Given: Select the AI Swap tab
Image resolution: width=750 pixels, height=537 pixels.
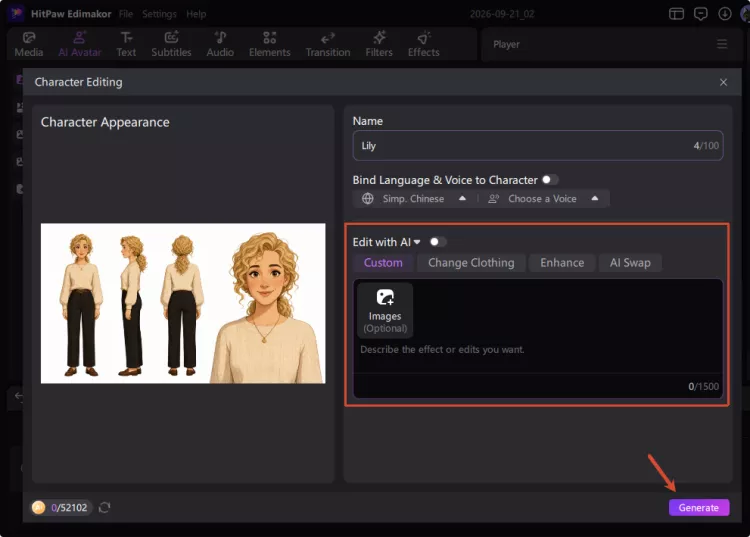Looking at the screenshot, I should pos(630,263).
